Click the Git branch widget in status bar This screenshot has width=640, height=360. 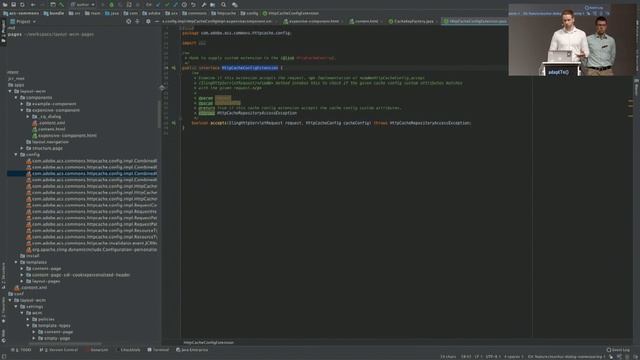tap(566, 357)
